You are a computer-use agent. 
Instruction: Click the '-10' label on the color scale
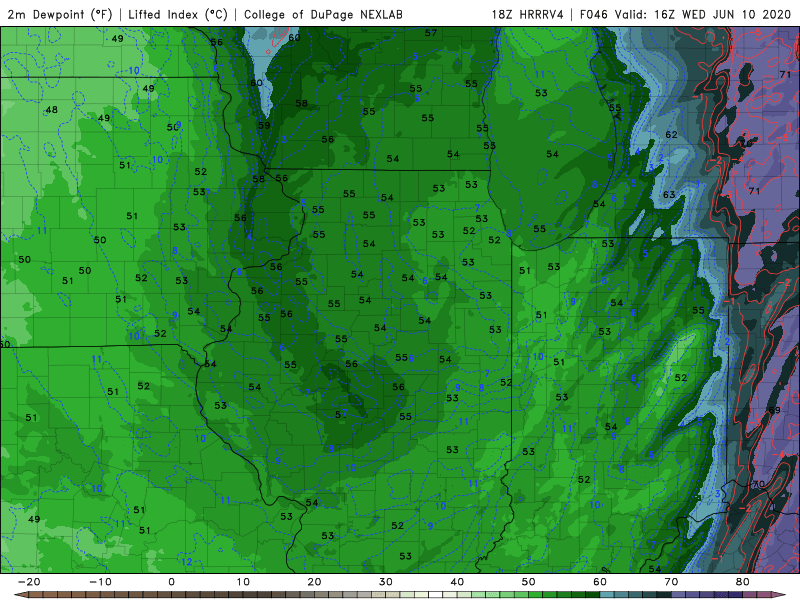[100, 582]
